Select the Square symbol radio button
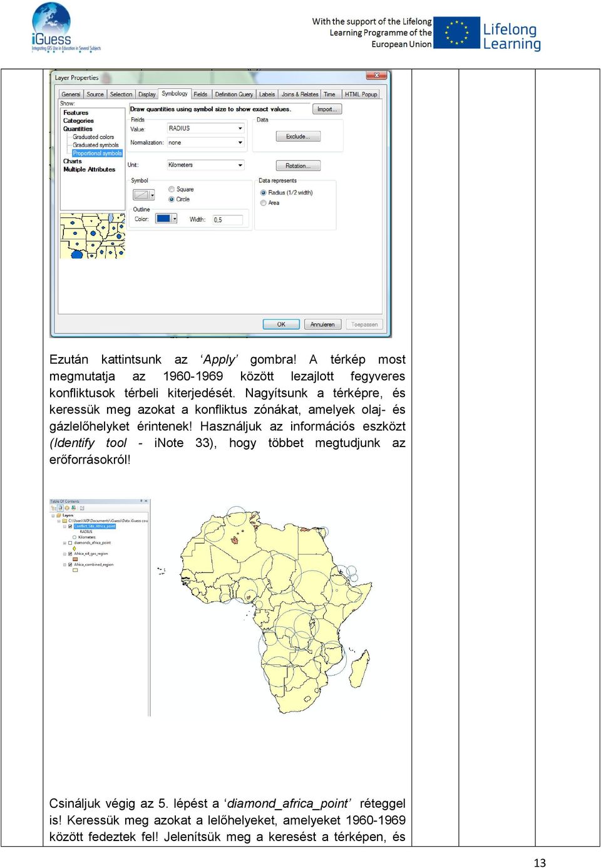This screenshot has width=601, height=868. [172, 189]
